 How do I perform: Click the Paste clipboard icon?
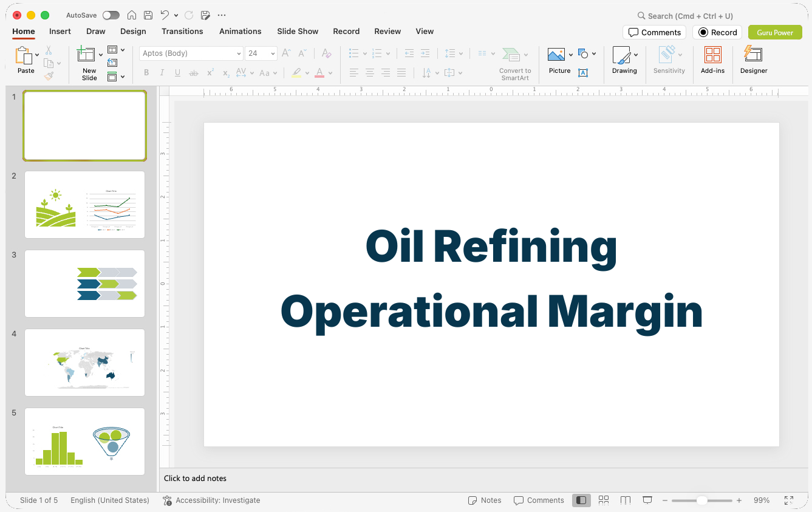24,56
